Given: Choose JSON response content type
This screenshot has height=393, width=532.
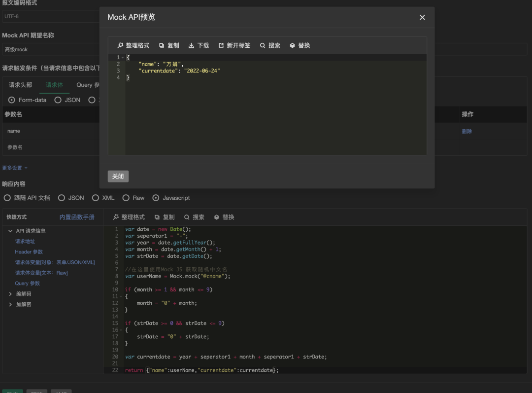Looking at the screenshot, I should 71,198.
